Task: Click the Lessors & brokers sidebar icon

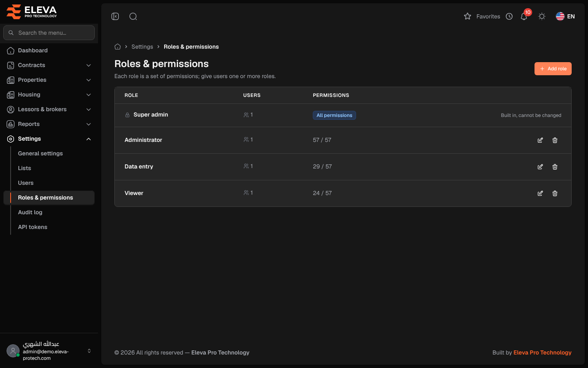Action: [x=11, y=110]
